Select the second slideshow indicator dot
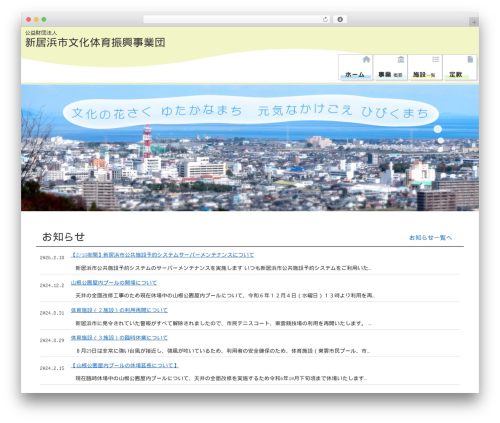 440,141
